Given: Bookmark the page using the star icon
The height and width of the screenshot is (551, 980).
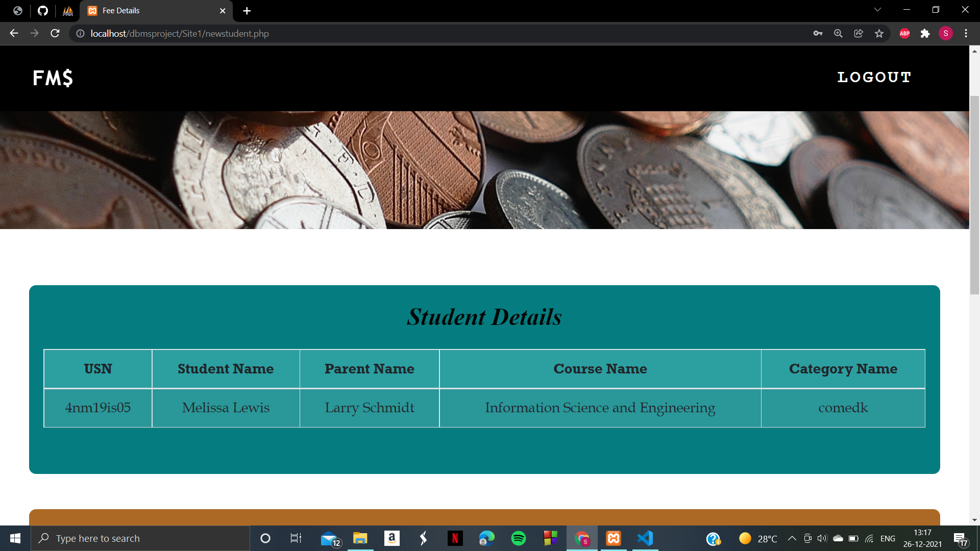Looking at the screenshot, I should 879,33.
